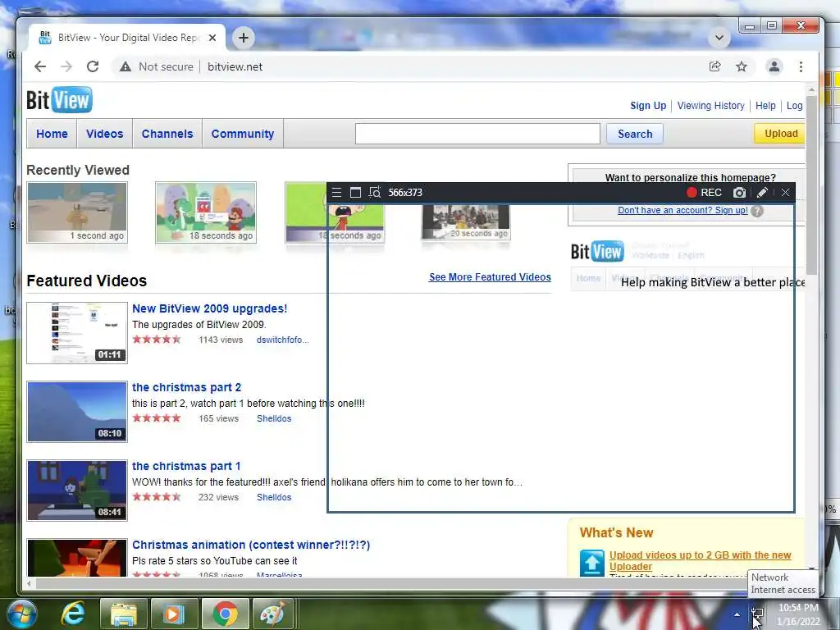The image size is (840, 630).
Task: Click the blue uploader arrow icon
Action: pyautogui.click(x=592, y=563)
